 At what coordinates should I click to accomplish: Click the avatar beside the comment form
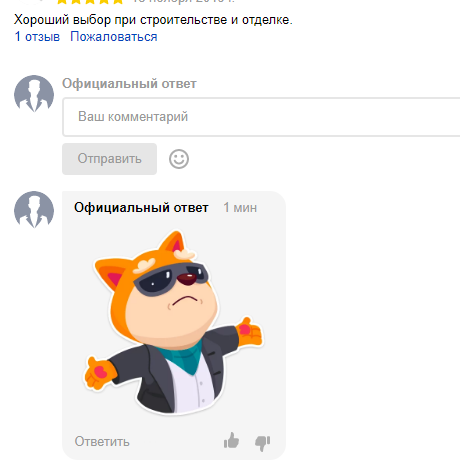[34, 94]
